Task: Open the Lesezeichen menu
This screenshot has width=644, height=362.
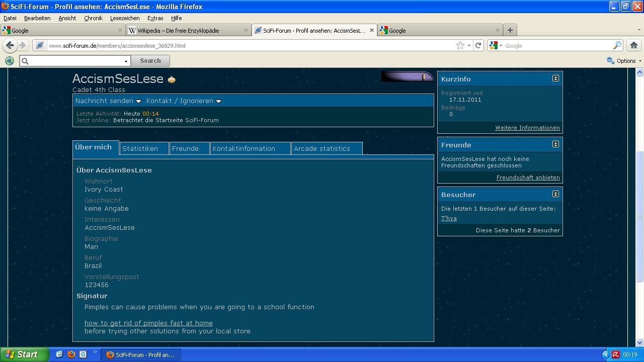Action: click(x=125, y=18)
